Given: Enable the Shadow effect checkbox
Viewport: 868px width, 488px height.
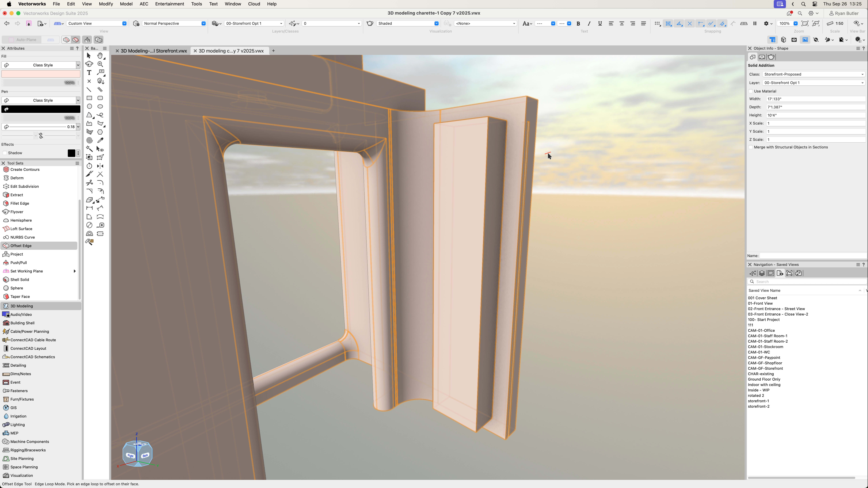Looking at the screenshot, I should point(5,152).
